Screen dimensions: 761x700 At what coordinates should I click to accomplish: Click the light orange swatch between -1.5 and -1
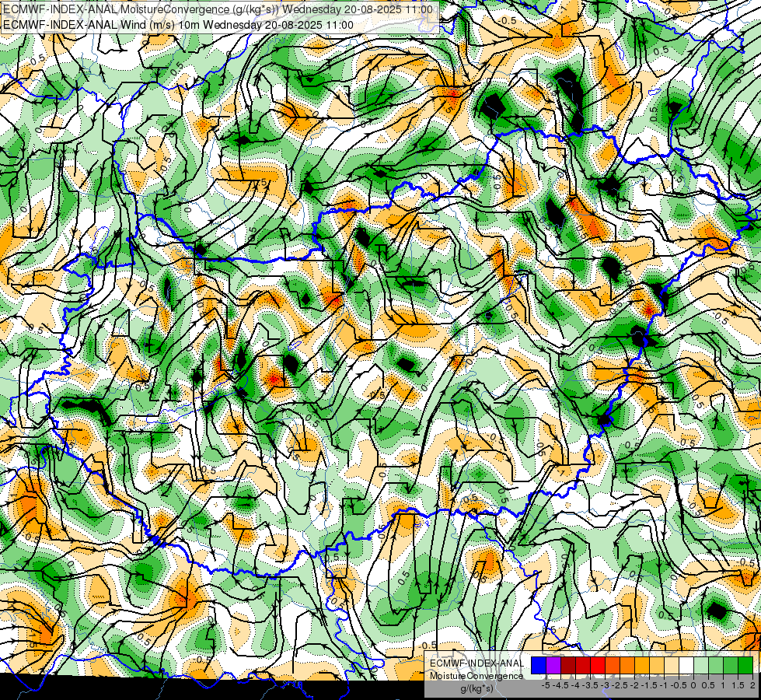[657, 666]
